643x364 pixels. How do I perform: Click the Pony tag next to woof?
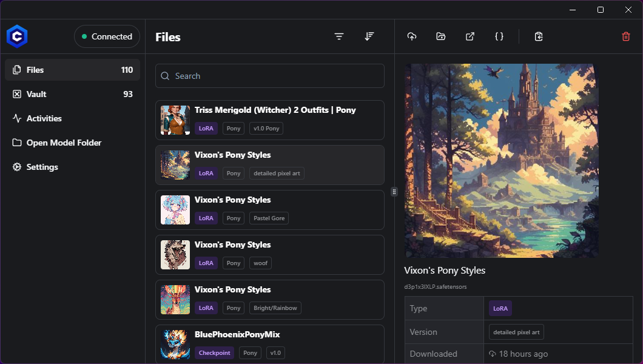[234, 263]
